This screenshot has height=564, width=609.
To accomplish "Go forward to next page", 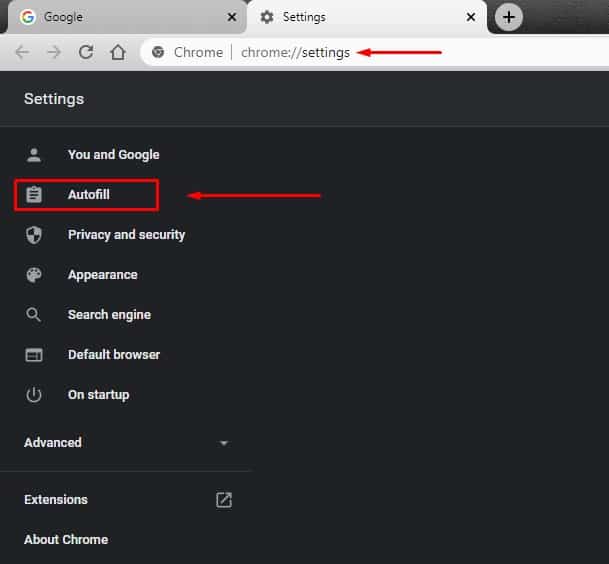I will pyautogui.click(x=54, y=52).
